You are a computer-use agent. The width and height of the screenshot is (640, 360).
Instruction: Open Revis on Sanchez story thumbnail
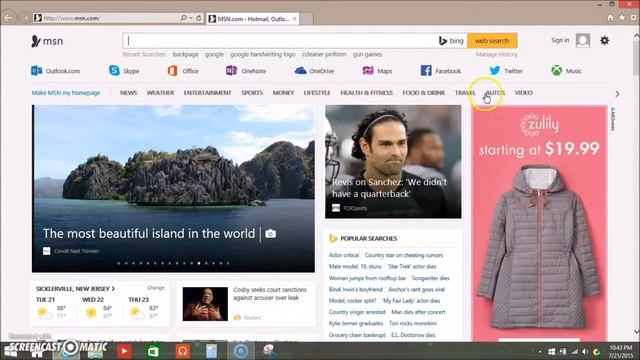393,162
